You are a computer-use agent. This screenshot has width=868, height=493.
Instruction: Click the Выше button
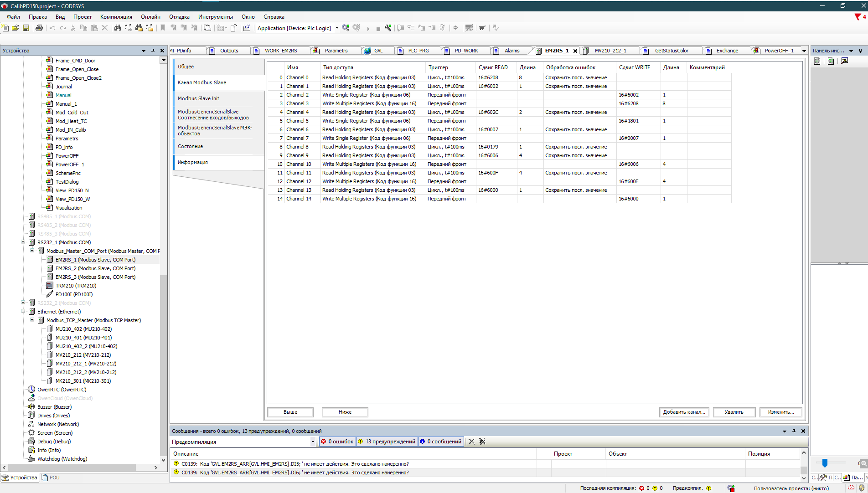[x=290, y=412]
